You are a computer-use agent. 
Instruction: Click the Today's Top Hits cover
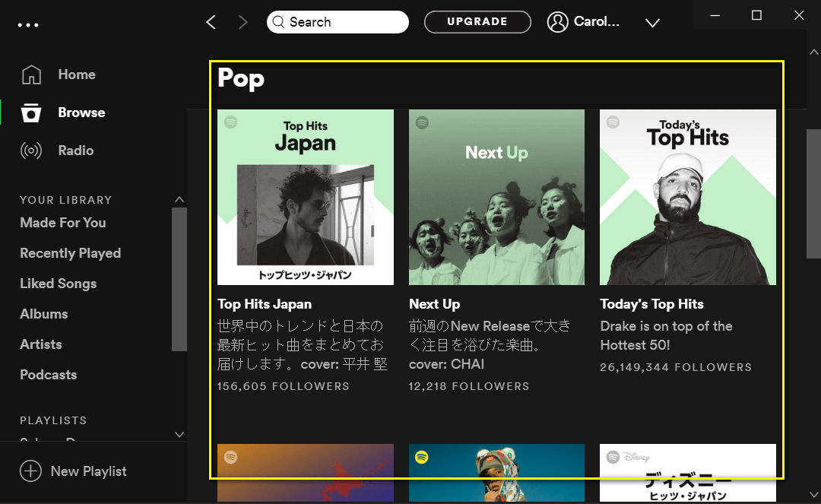tap(688, 197)
